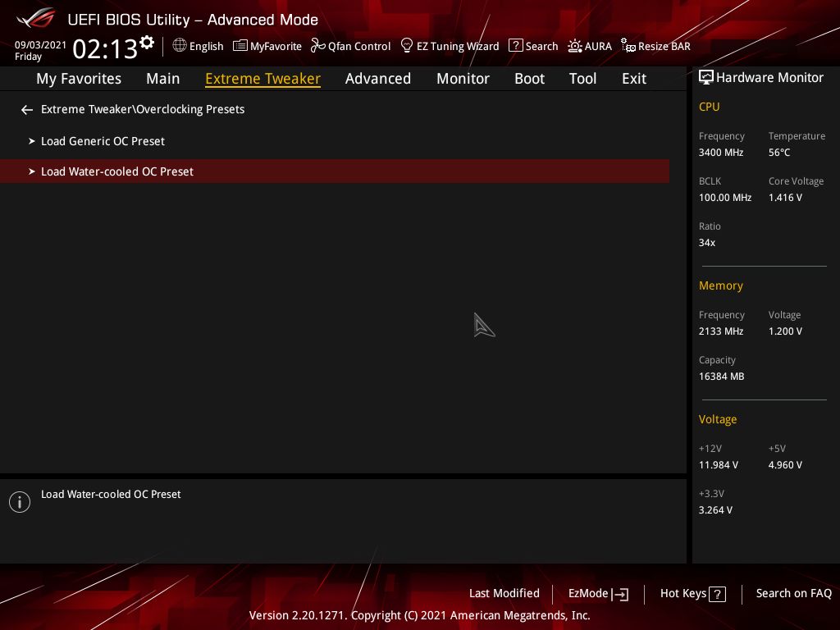
Task: Click +12V value 11.984 V
Action: click(718, 465)
